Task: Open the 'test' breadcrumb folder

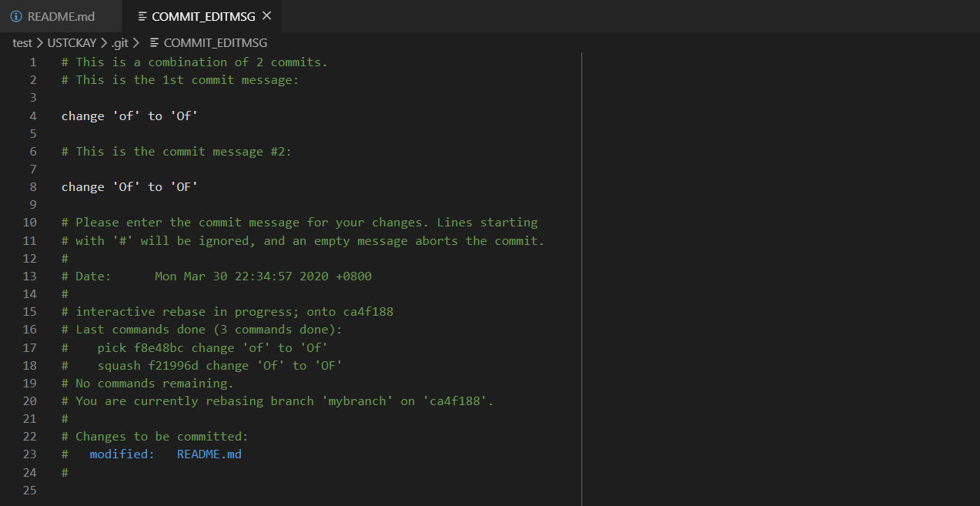Action: pos(22,43)
